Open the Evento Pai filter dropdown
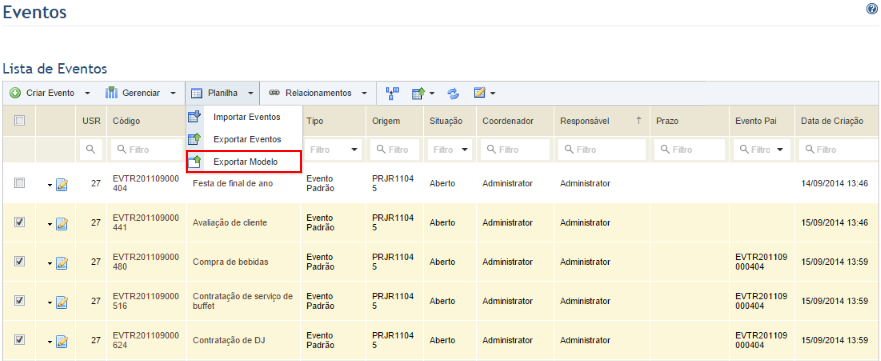Screen dimensions: 881x361 (780, 150)
